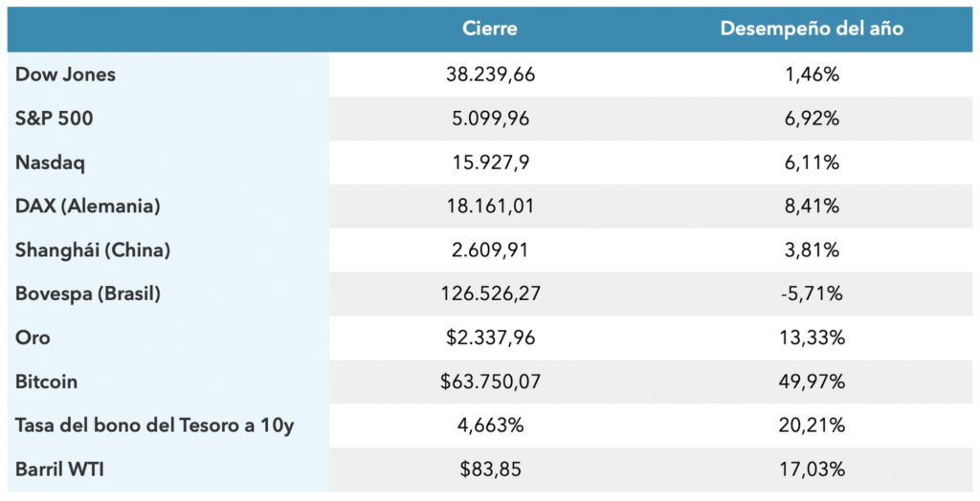Click the Cierre column header
The width and height of the screenshot is (980, 501).
[490, 29]
